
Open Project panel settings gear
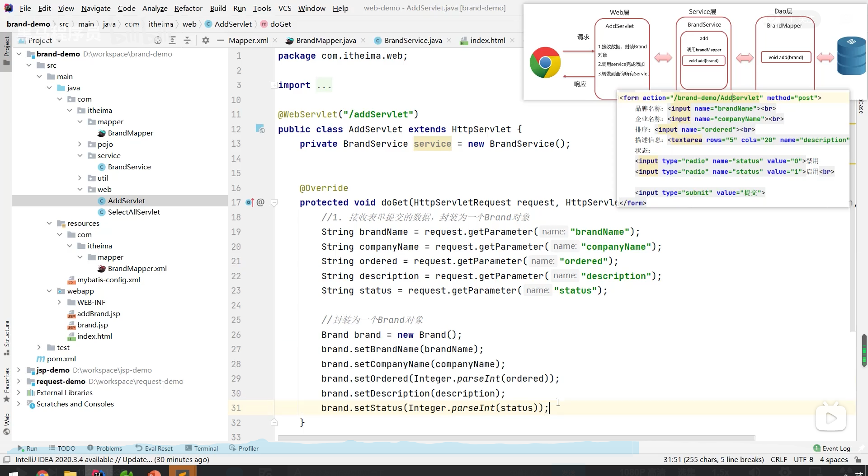(x=206, y=41)
